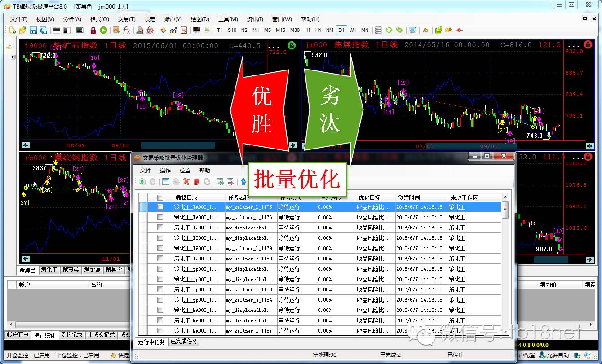
Task: Click the list view icon in optimizer toolbar
Action: coord(166,182)
